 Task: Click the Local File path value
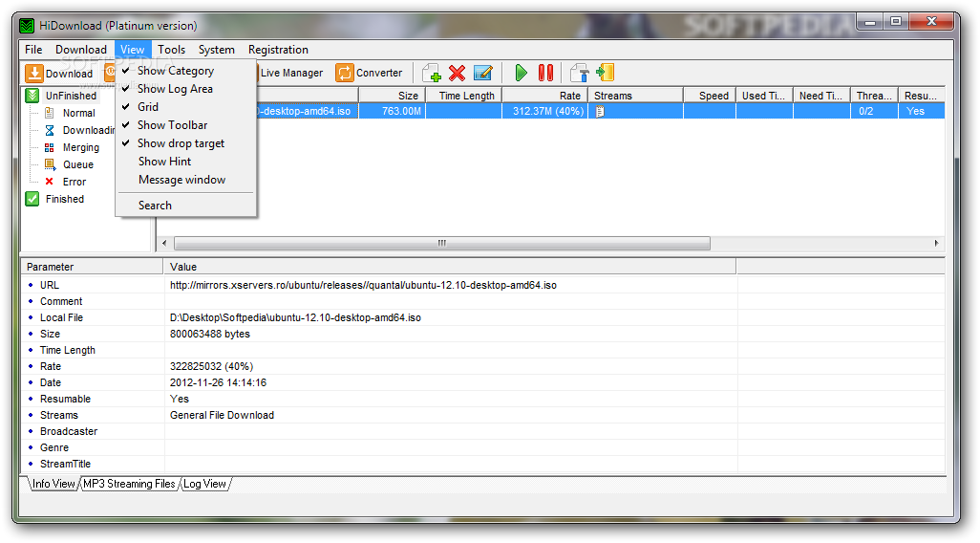click(296, 317)
